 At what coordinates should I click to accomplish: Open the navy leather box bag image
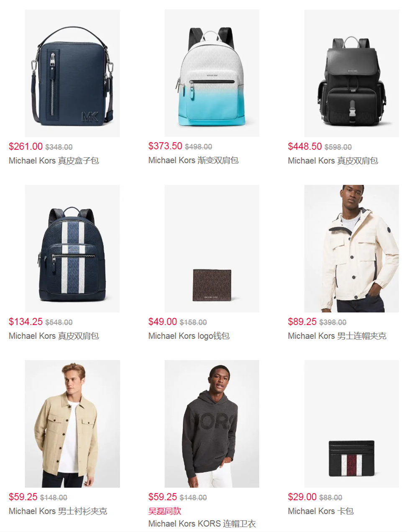(72, 73)
